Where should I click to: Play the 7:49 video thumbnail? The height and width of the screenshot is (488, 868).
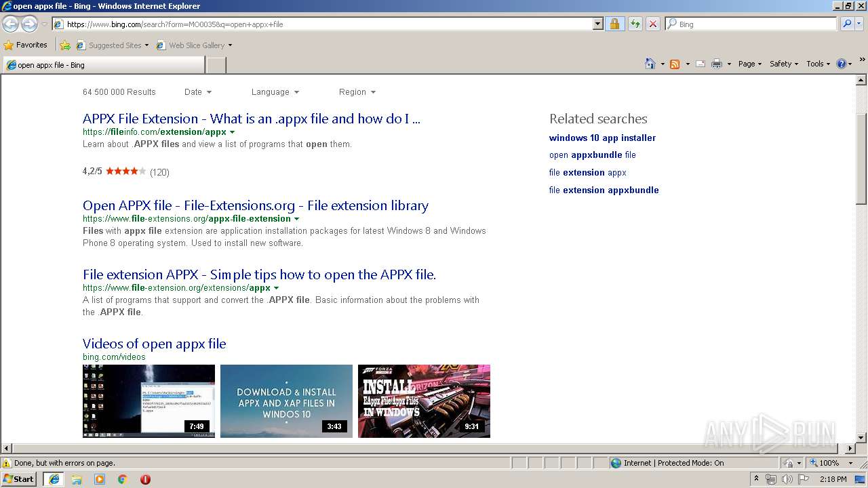149,401
